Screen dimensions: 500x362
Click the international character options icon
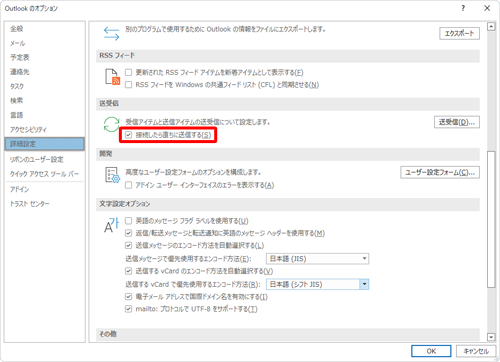[111, 225]
